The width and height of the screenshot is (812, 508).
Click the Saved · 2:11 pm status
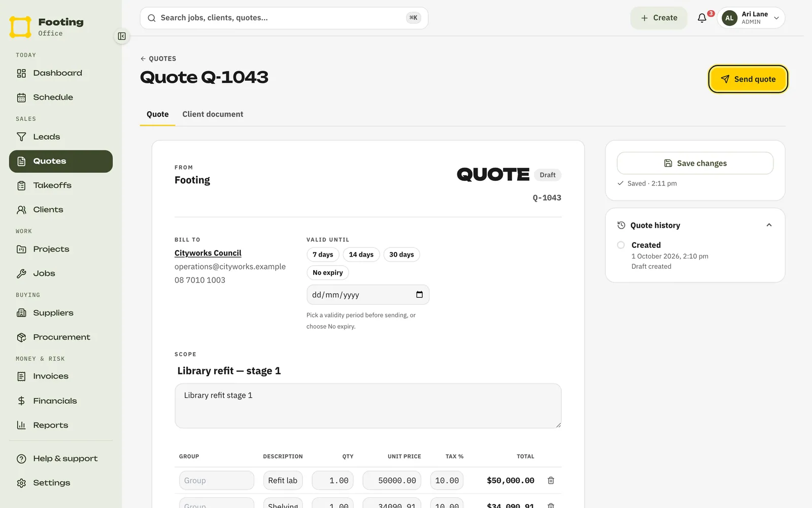(647, 183)
